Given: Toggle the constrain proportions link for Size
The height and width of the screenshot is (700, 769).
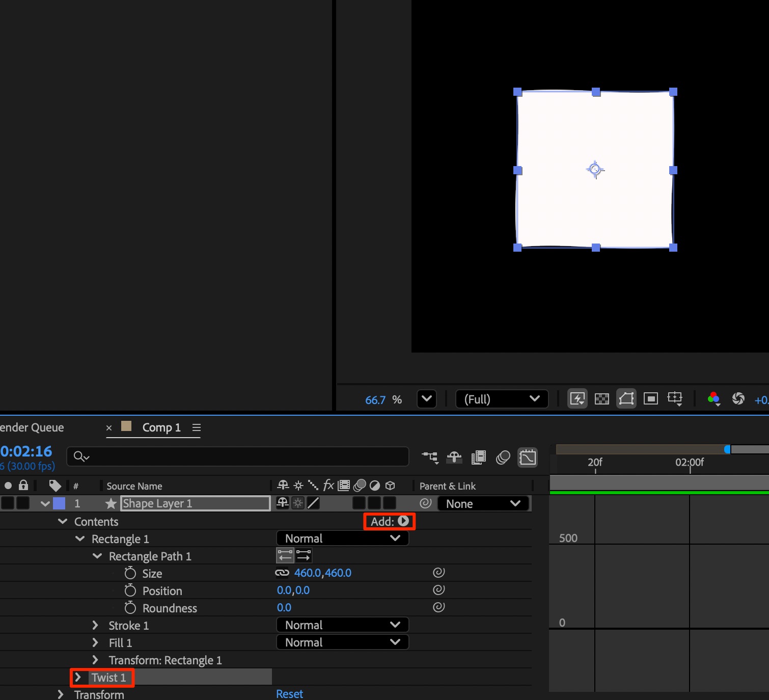Looking at the screenshot, I should (282, 573).
